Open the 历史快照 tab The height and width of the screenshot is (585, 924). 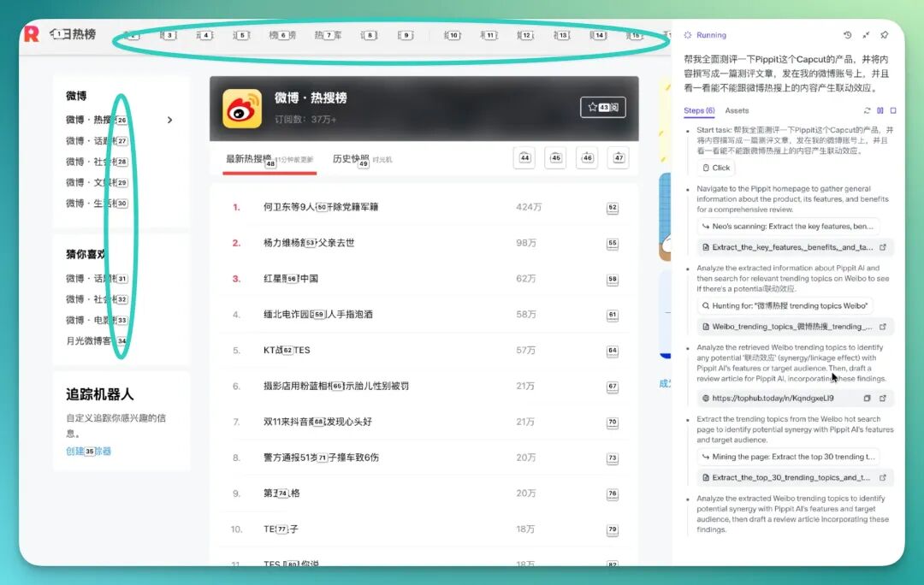click(x=350, y=159)
